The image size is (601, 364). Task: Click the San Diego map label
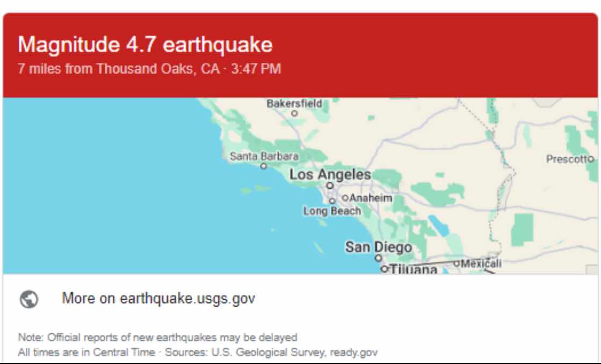click(x=379, y=247)
